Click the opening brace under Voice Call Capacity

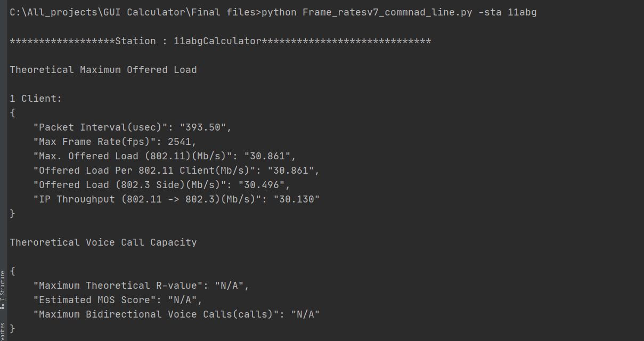(12, 271)
